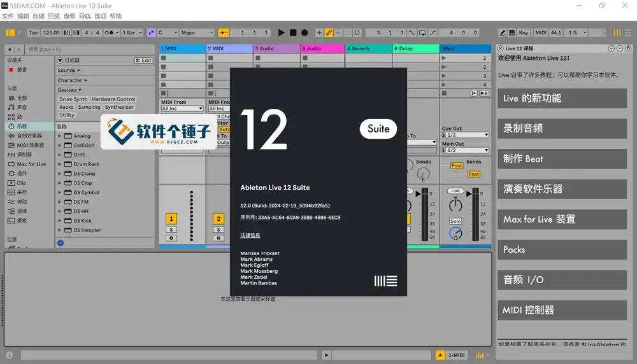Screen dimensions: 637x364
Task: Open the metronome settings dropdown
Action: [x=117, y=32]
